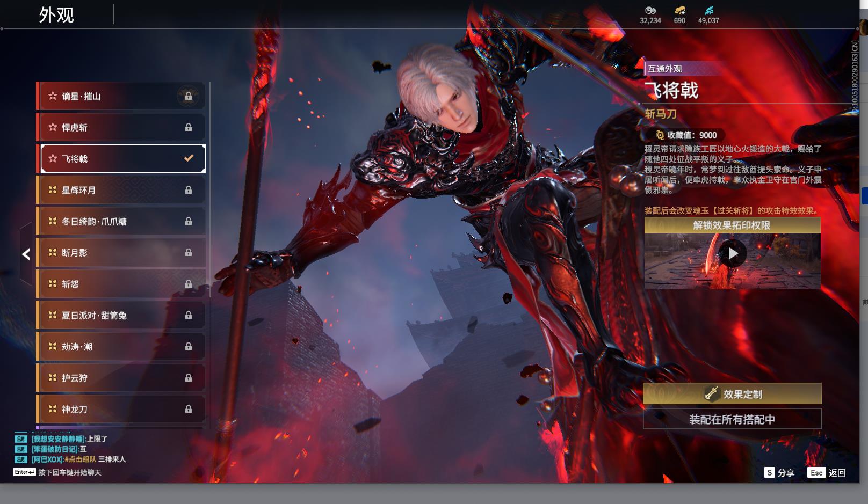
Task: Click the lock icon on 神龙刀
Action: coord(188,409)
